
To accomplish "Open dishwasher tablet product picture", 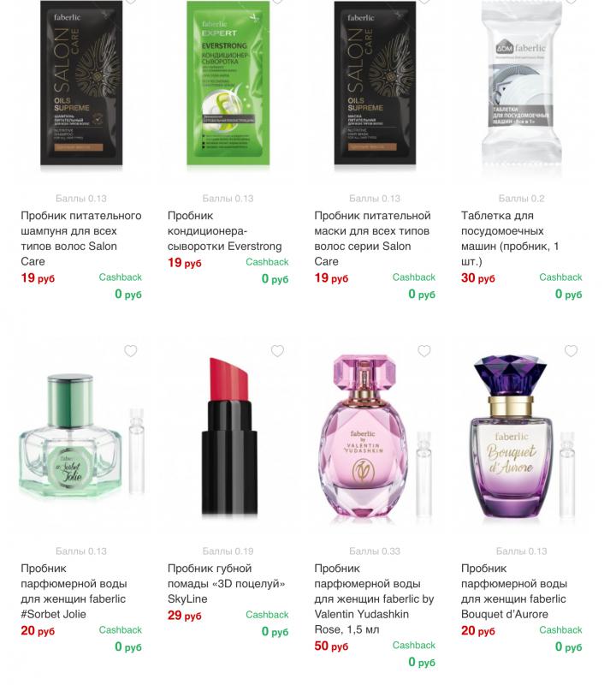I will [522, 85].
